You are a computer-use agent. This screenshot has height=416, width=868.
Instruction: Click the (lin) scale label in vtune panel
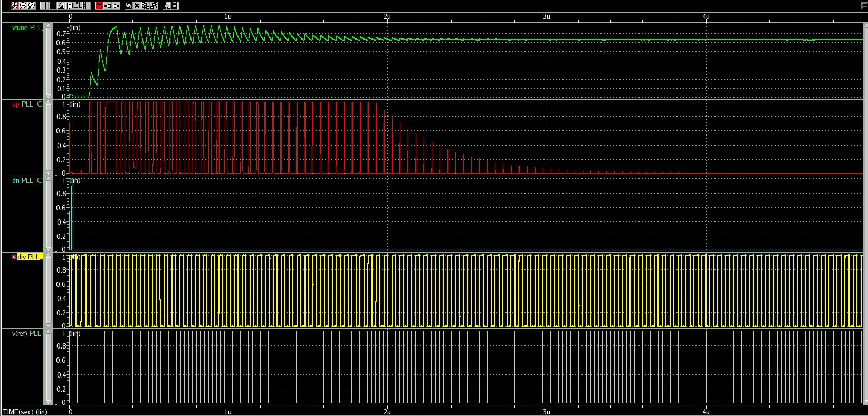pos(75,28)
